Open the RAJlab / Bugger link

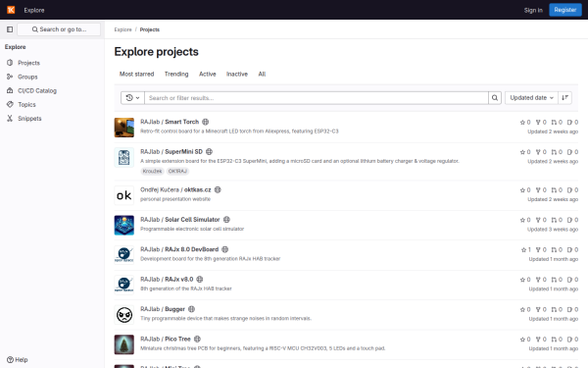click(x=163, y=309)
